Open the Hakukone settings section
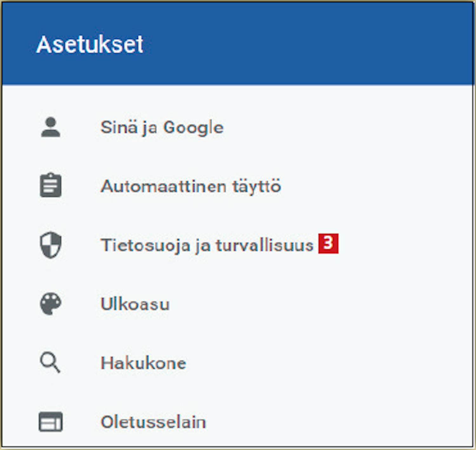This screenshot has height=450, width=476. [143, 363]
